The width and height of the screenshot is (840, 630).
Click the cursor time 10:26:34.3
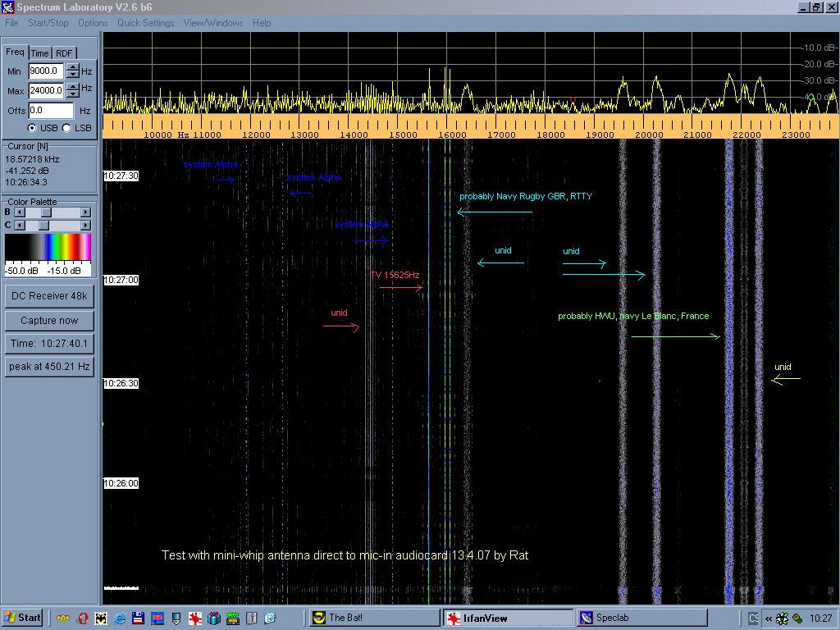click(26, 183)
